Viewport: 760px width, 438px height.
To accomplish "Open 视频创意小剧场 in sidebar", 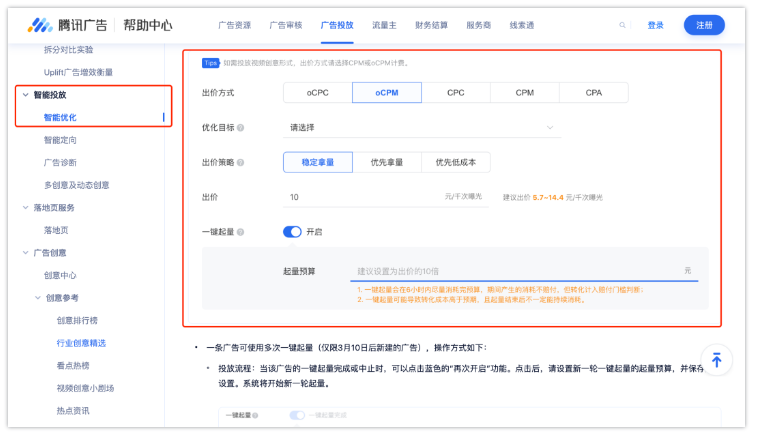I will 85,388.
